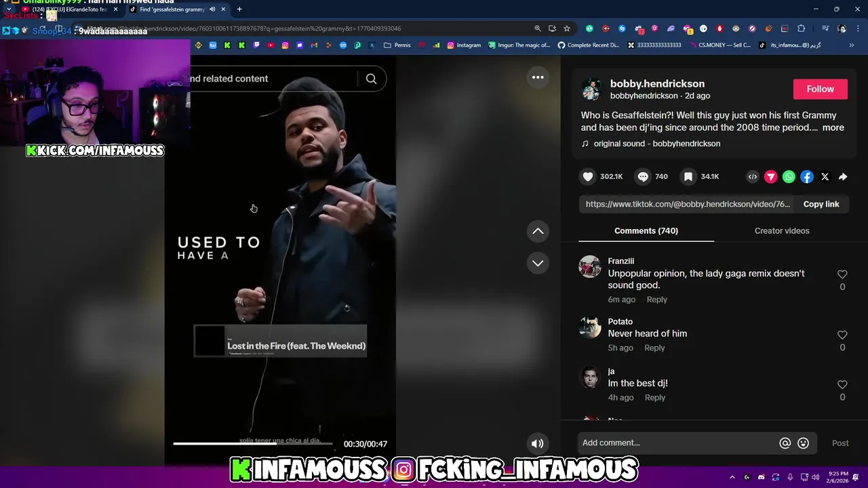This screenshot has height=488, width=868.
Task: Like the video using the heart icon
Action: click(588, 177)
